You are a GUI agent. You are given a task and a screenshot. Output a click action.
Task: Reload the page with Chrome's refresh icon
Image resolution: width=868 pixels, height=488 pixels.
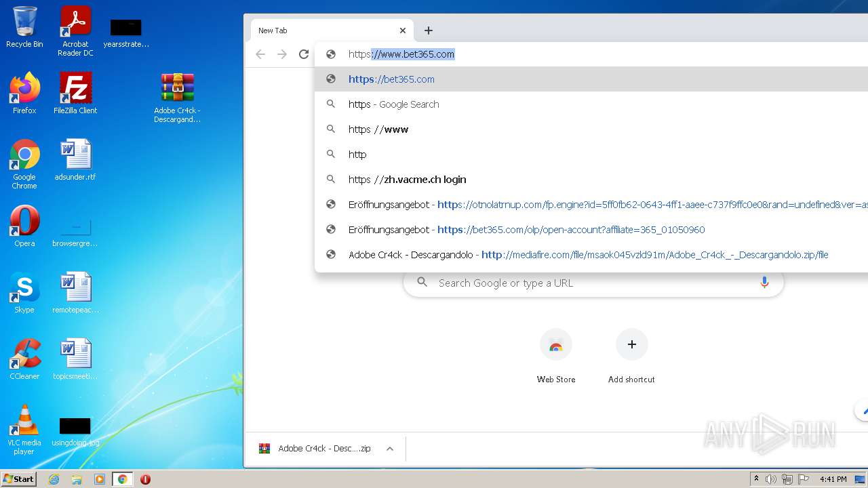[x=304, y=54]
